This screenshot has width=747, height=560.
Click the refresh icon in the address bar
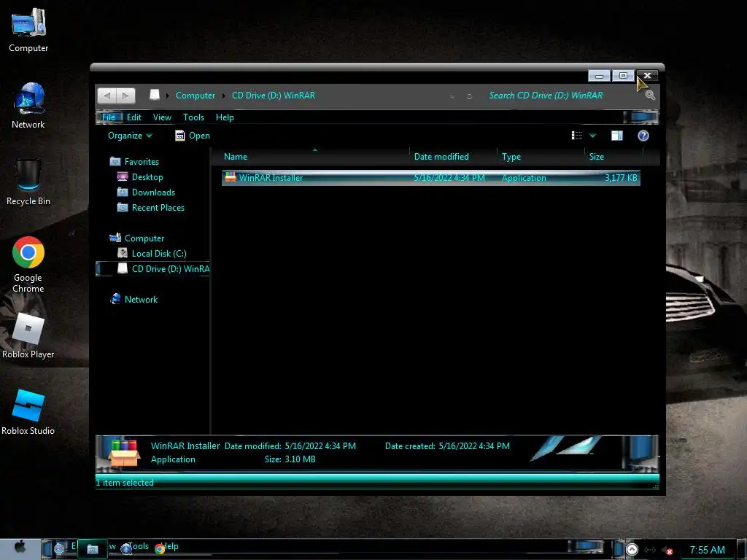469,96
